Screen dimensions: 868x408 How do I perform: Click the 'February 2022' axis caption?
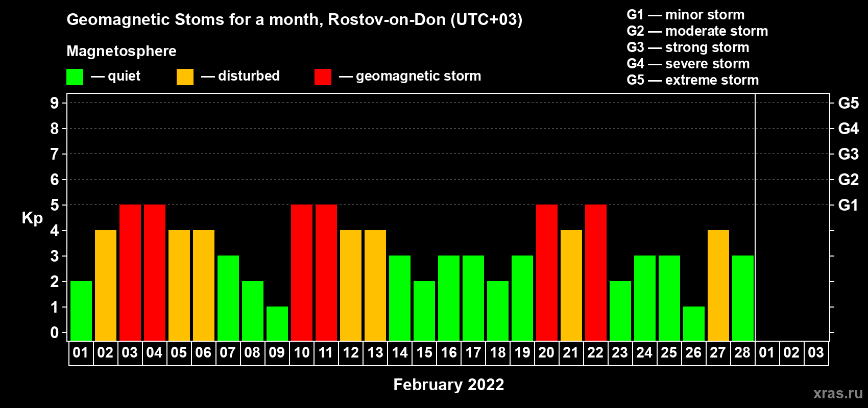[449, 385]
